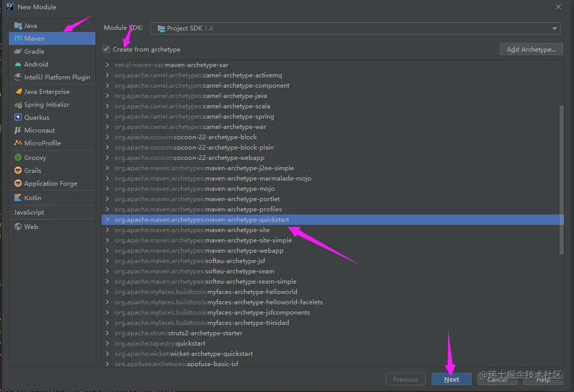Click the Web globe icon
The height and width of the screenshot is (392, 574).
(18, 226)
